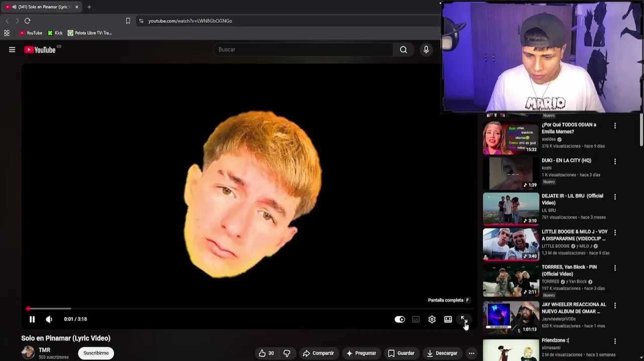The height and width of the screenshot is (361, 644).
Task: Focus the Buscar search field
Action: (x=303, y=50)
